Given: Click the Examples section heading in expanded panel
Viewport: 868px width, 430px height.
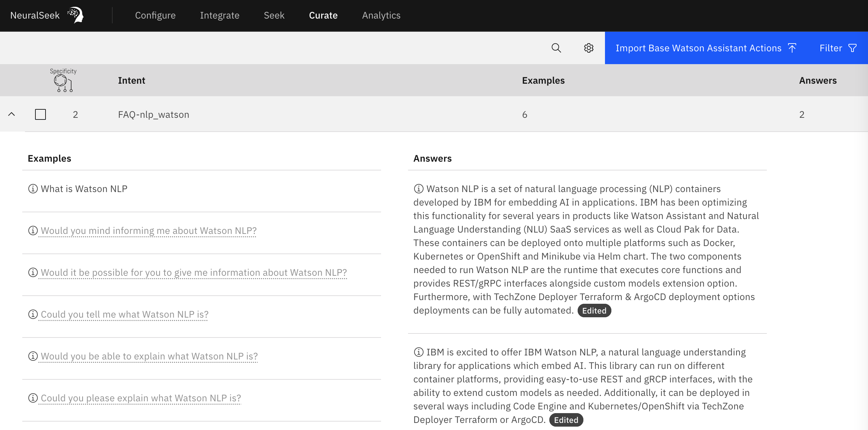Looking at the screenshot, I should (x=49, y=158).
